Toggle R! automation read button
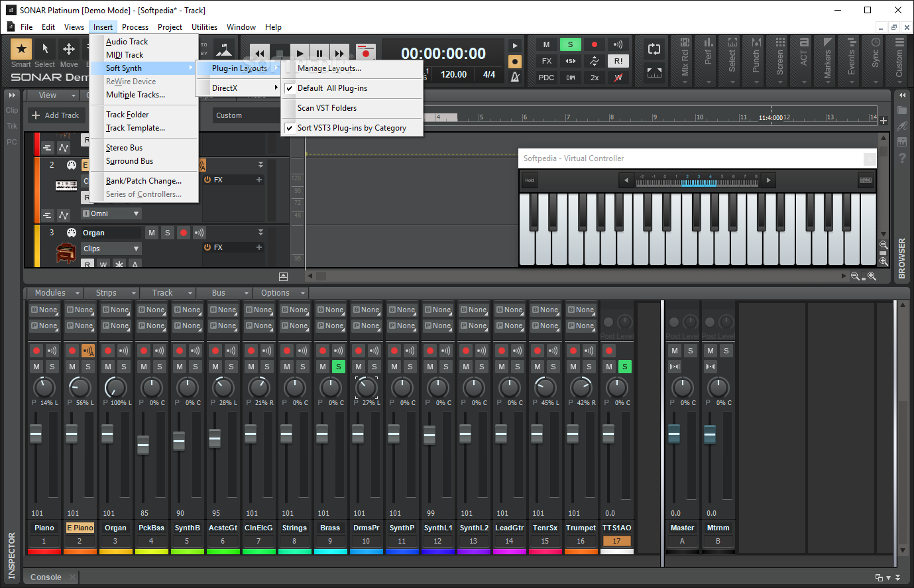The width and height of the screenshot is (914, 588). (618, 61)
